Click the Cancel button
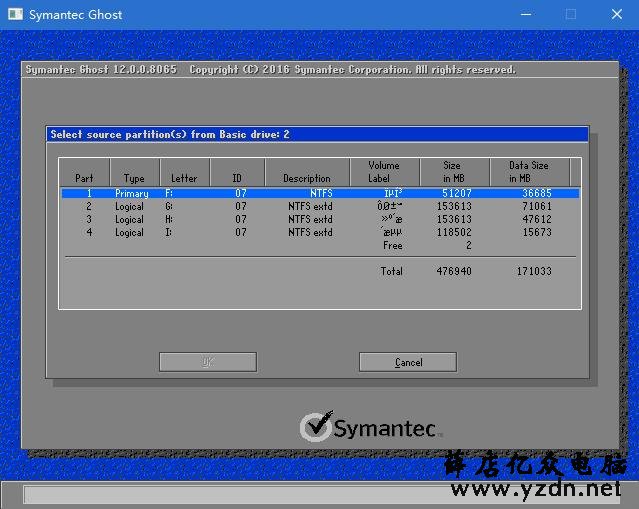The width and height of the screenshot is (639, 509). point(408,362)
